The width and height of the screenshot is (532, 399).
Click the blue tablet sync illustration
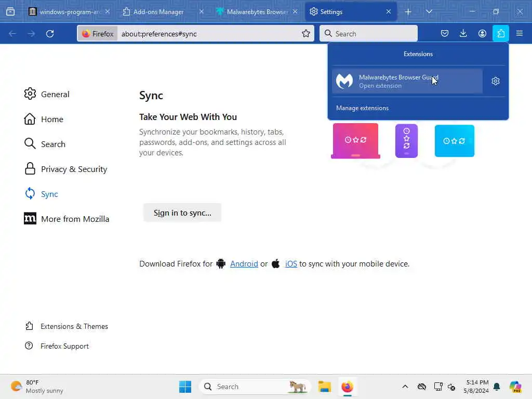tap(455, 141)
